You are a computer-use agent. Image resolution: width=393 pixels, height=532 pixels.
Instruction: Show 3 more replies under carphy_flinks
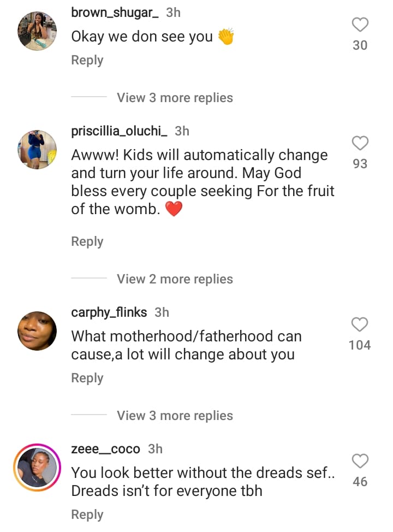click(x=175, y=416)
